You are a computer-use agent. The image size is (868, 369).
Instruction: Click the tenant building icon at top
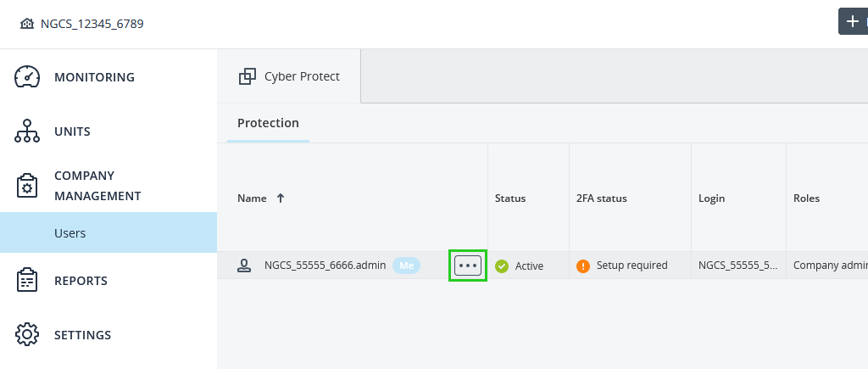(x=27, y=24)
